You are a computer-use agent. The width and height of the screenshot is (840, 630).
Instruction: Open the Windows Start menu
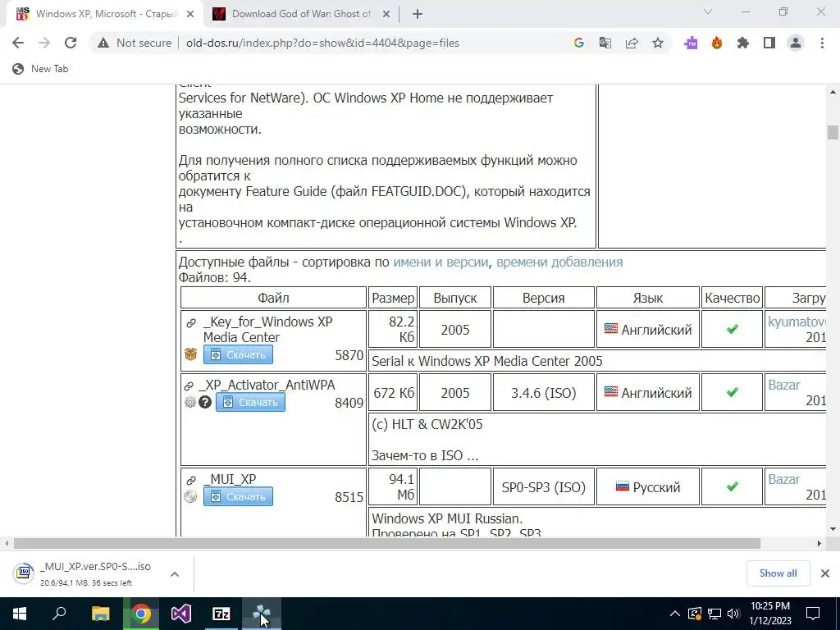pos(20,614)
